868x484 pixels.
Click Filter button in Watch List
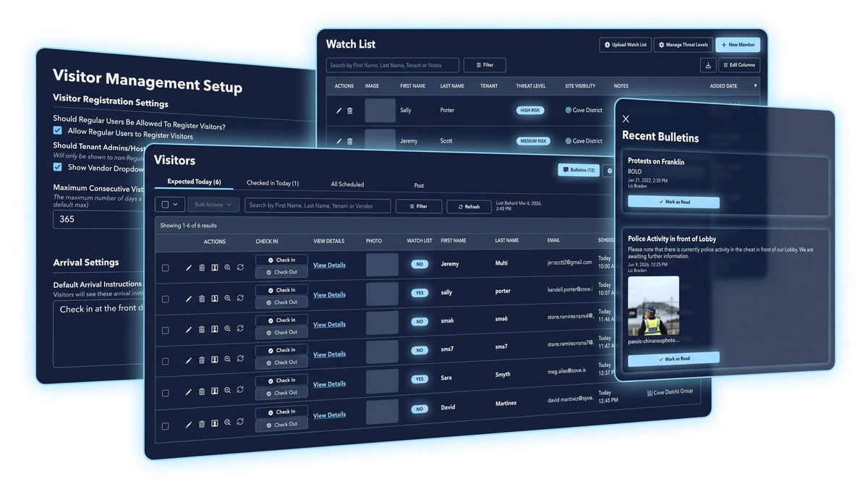485,65
